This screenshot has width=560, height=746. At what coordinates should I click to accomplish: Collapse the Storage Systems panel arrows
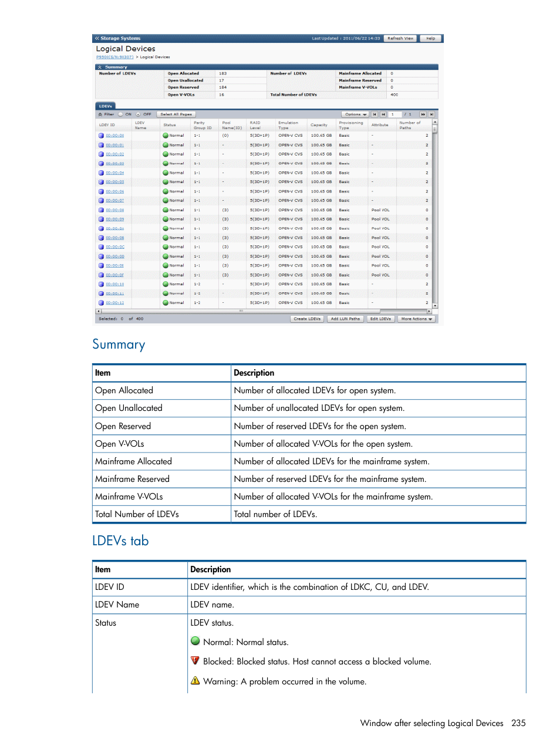coord(97,38)
